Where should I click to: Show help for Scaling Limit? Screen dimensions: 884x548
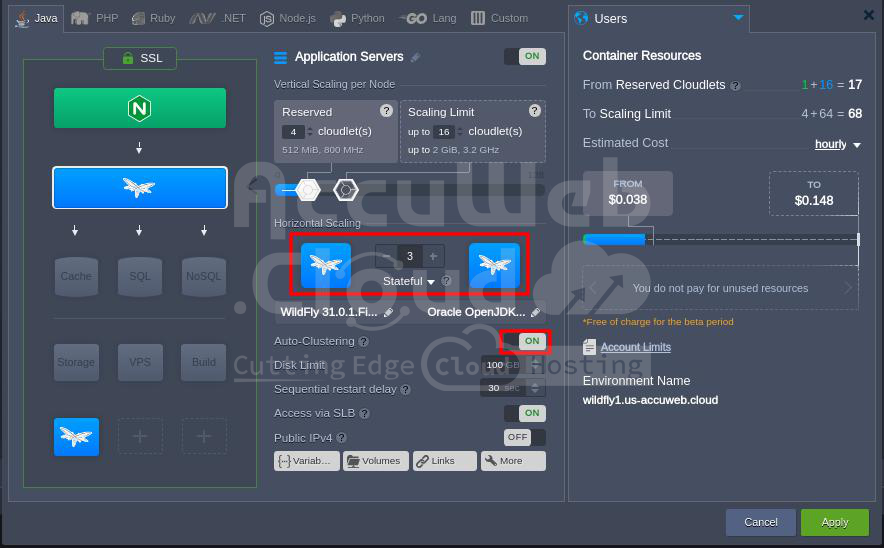[x=534, y=111]
